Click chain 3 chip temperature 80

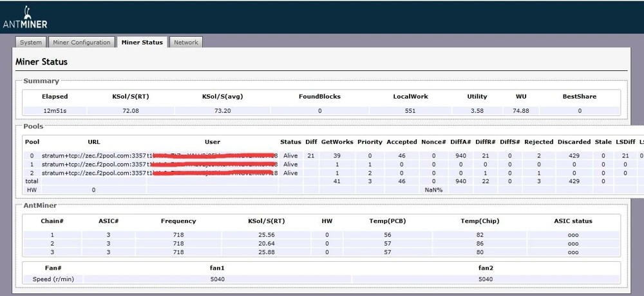pyautogui.click(x=480, y=252)
